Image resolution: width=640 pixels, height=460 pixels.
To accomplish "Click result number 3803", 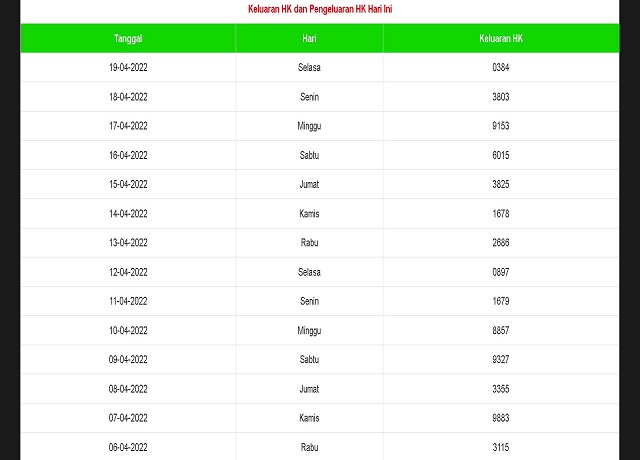I will [x=501, y=97].
